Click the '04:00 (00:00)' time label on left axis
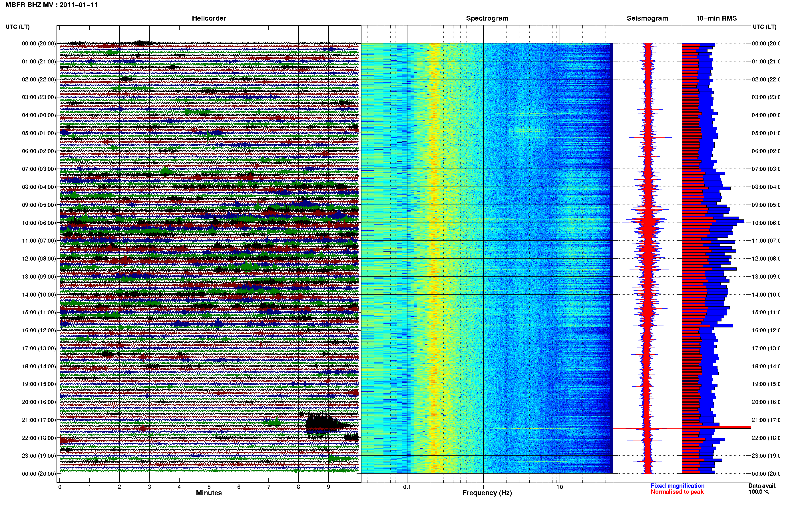The width and height of the screenshot is (812, 508). click(x=39, y=115)
